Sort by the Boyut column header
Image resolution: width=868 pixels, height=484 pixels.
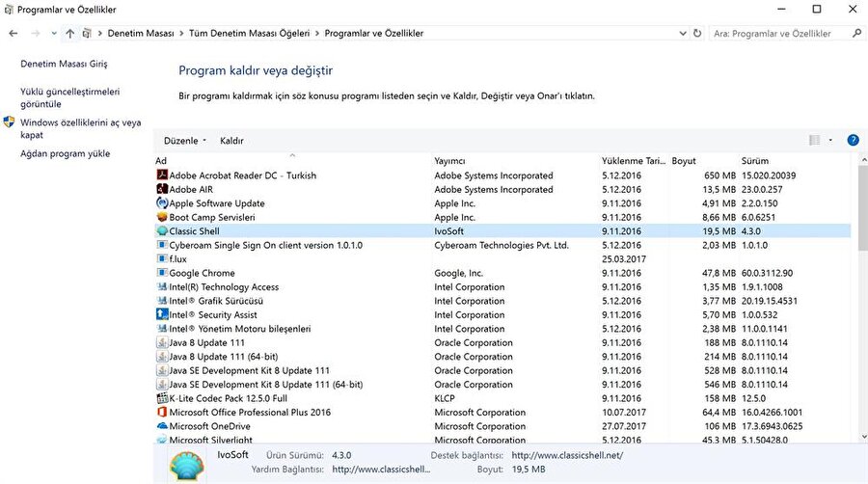[x=703, y=160]
